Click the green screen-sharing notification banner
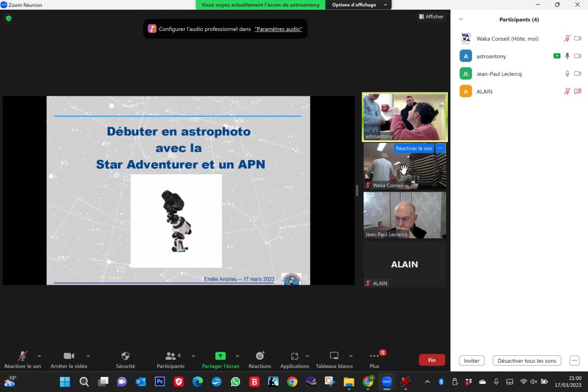588x392 pixels. 261,5
